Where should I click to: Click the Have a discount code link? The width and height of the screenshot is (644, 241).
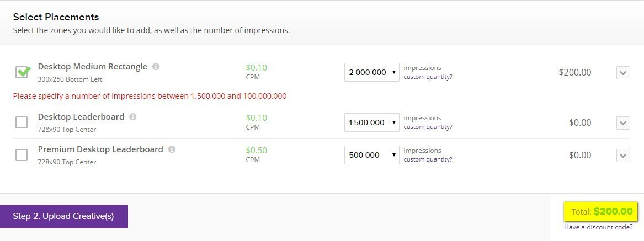[x=598, y=227]
